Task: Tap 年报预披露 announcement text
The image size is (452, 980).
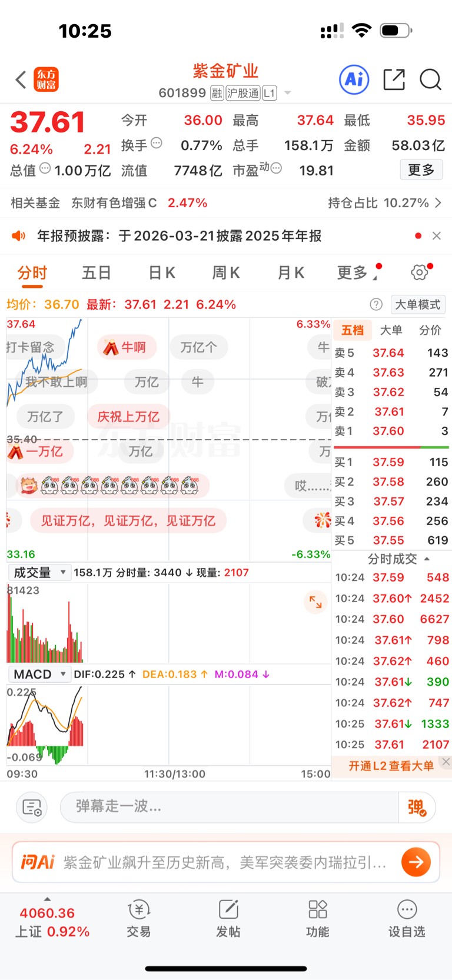Action: click(x=180, y=236)
